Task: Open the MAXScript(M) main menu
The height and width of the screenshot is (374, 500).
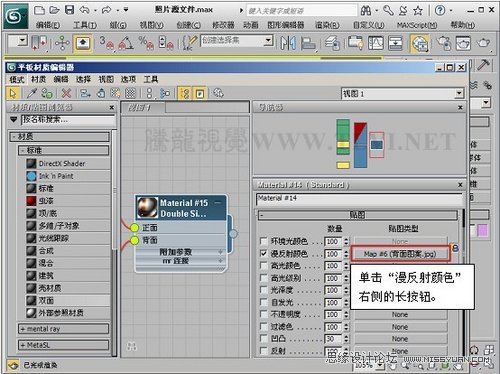Action: pos(417,25)
